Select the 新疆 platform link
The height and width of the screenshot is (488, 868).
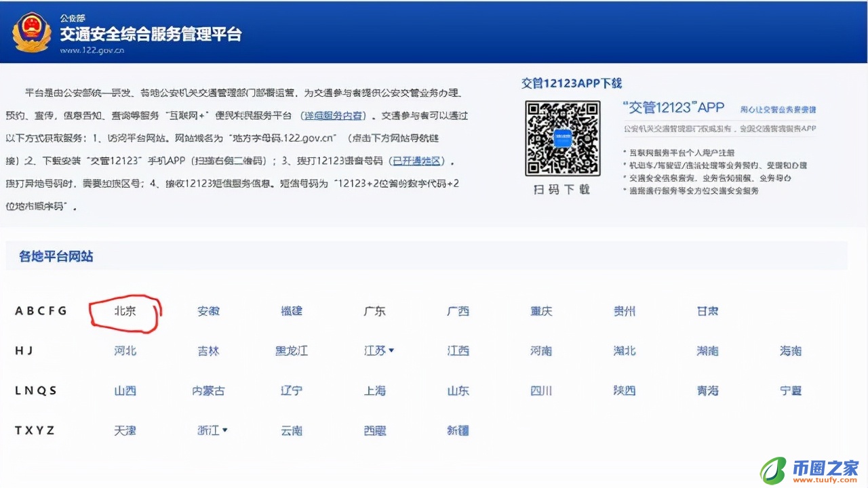(x=458, y=430)
